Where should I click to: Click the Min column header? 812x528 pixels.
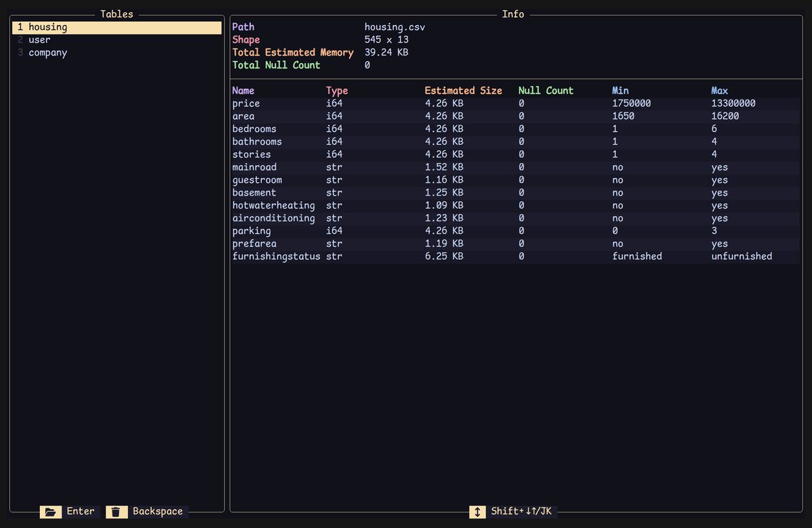tap(621, 91)
